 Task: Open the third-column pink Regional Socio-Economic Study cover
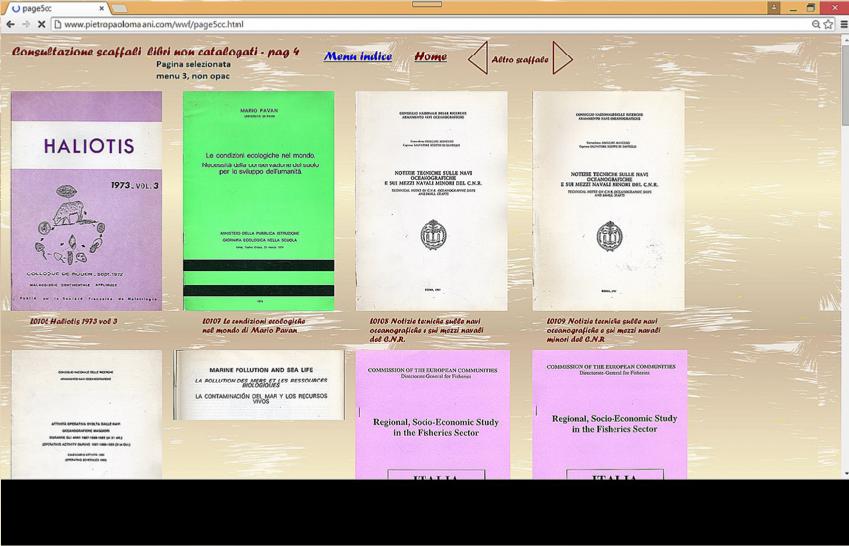[433, 414]
